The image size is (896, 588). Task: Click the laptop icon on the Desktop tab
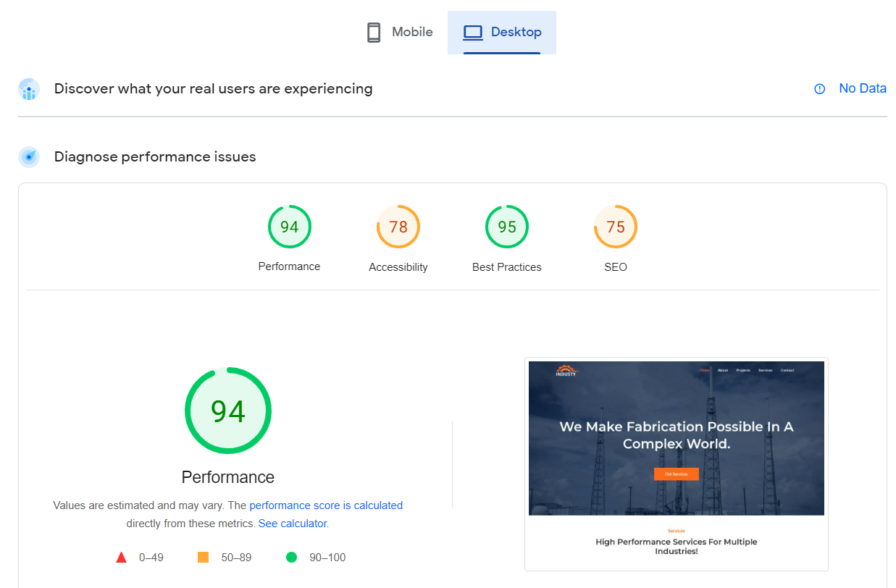474,32
